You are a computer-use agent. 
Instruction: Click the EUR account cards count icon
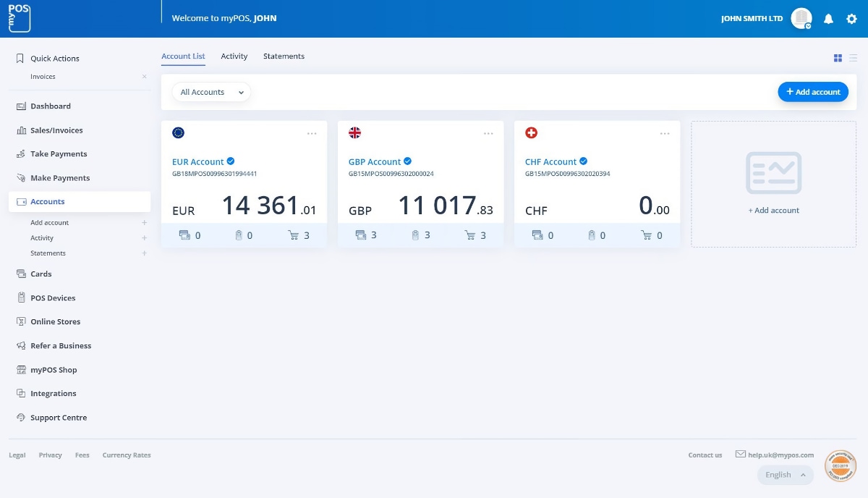(184, 235)
